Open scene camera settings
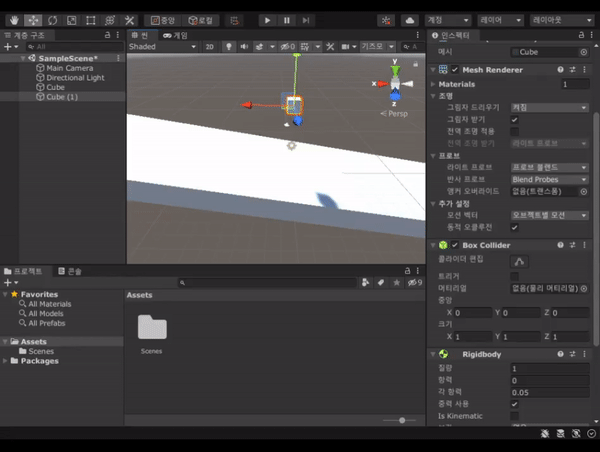This screenshot has width=600, height=452. click(x=346, y=47)
